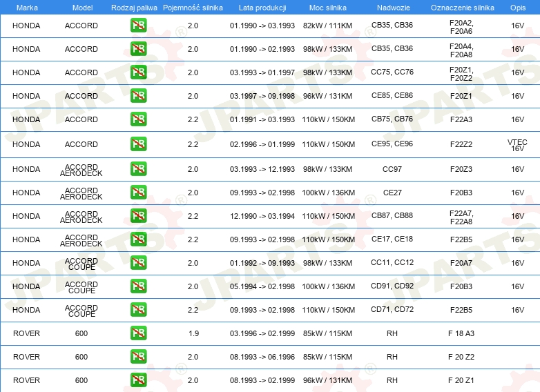Viewport: 540px width, 392px height.
Task: Click the Model column header
Action: click(82, 8)
